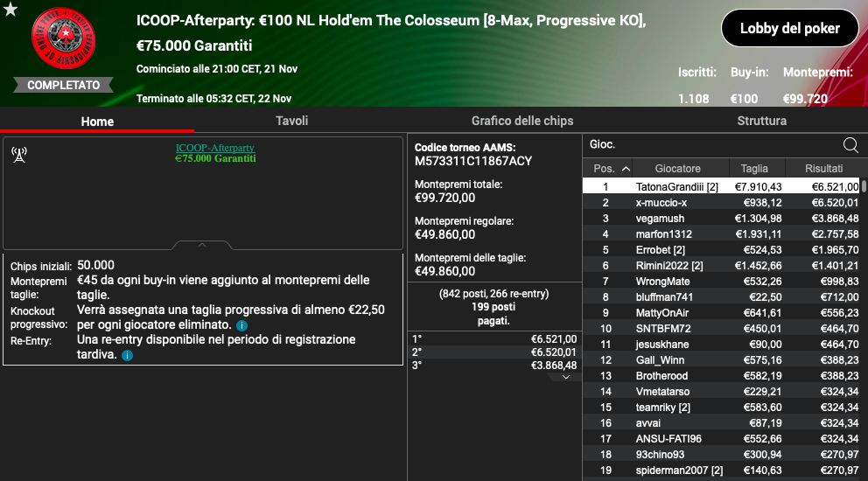Click the Terminato alle 05:32 CET text
Viewport: 868px width, 481px height.
click(213, 99)
